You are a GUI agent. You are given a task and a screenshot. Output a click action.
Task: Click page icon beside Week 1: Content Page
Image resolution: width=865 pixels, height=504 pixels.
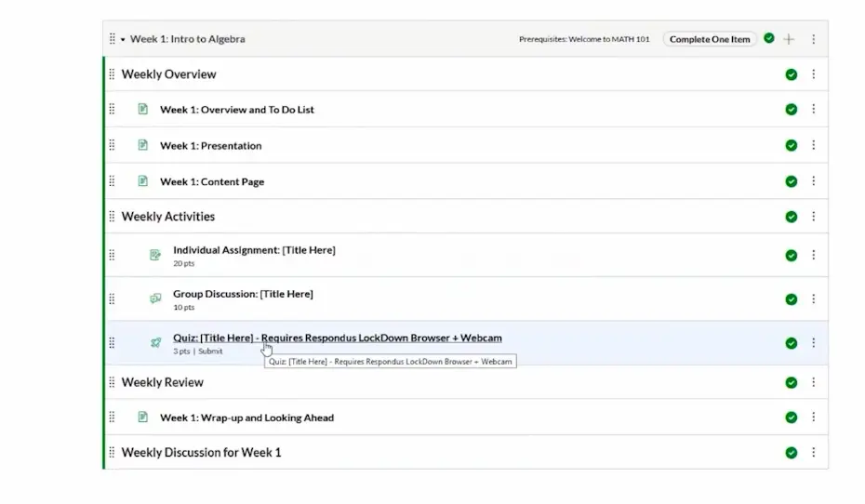(x=142, y=181)
